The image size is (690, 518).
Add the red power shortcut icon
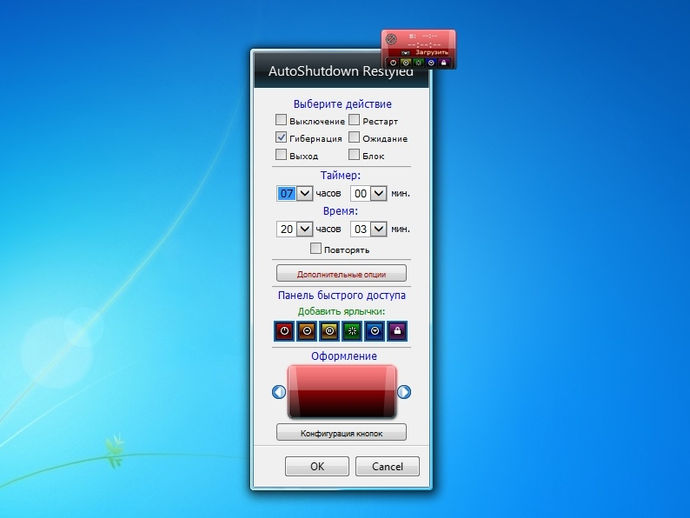click(x=284, y=331)
